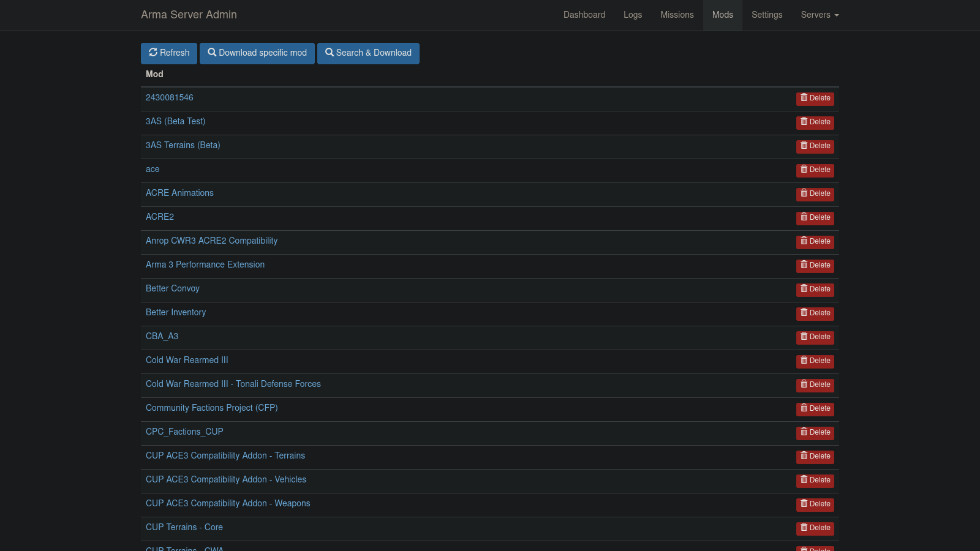Delete Anrop CWR3 ACRE2 Compatibility mod
Viewport: 980px width, 551px height.
coord(815,242)
